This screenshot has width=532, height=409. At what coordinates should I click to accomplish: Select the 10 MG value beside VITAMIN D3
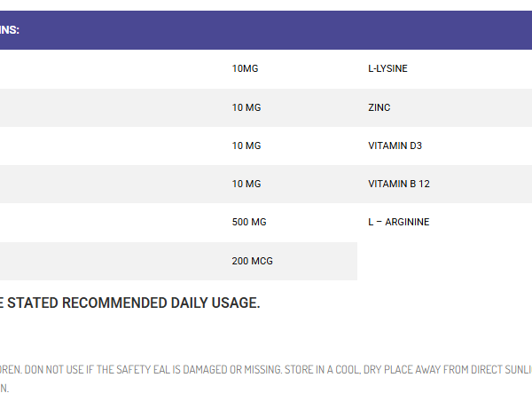(x=246, y=146)
